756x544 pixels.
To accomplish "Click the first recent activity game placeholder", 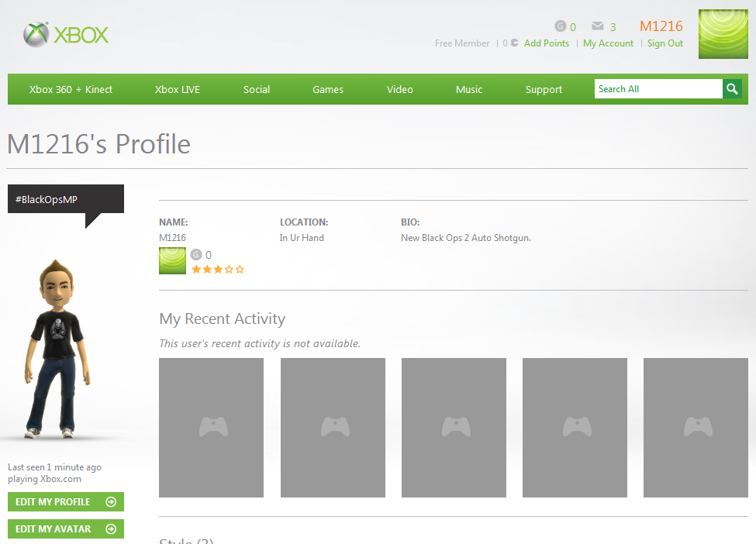I will point(211,428).
